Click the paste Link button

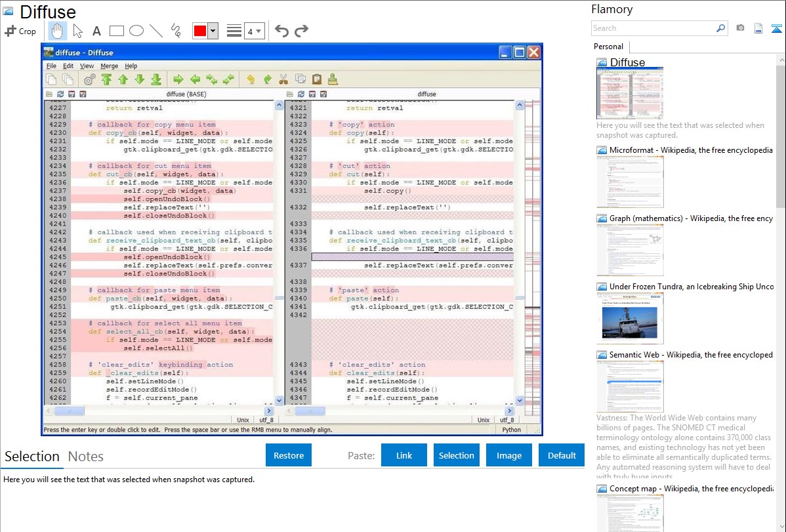coord(404,455)
